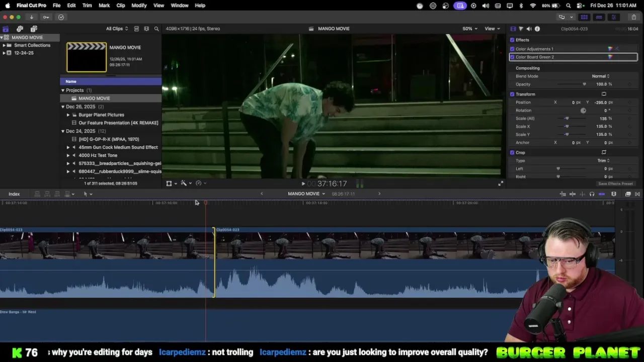Open the Edit menu

tap(71, 6)
